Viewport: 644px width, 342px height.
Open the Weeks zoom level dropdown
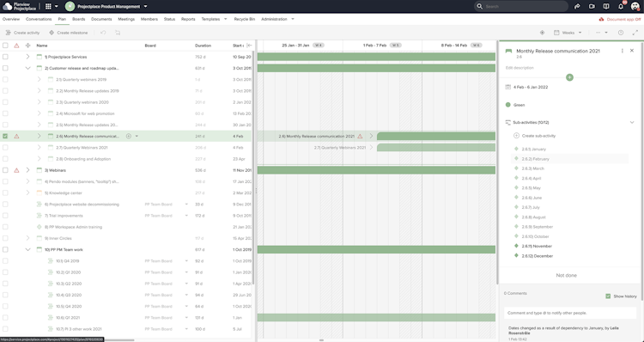point(568,33)
